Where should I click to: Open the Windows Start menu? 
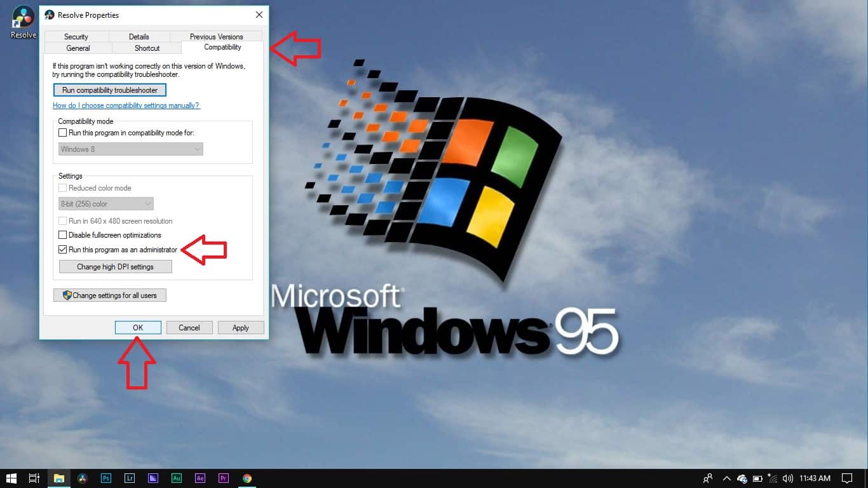11,478
